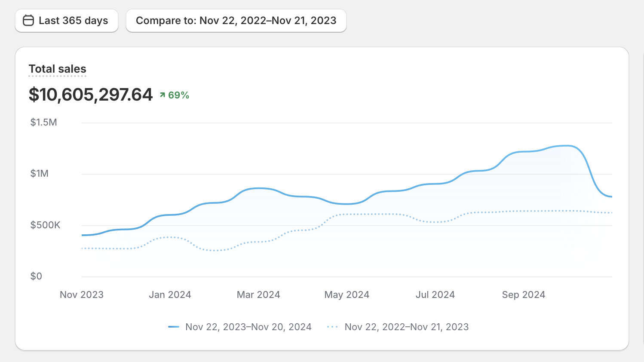The width and height of the screenshot is (644, 362).
Task: Click the dotted line legend swatch
Action: click(x=332, y=327)
